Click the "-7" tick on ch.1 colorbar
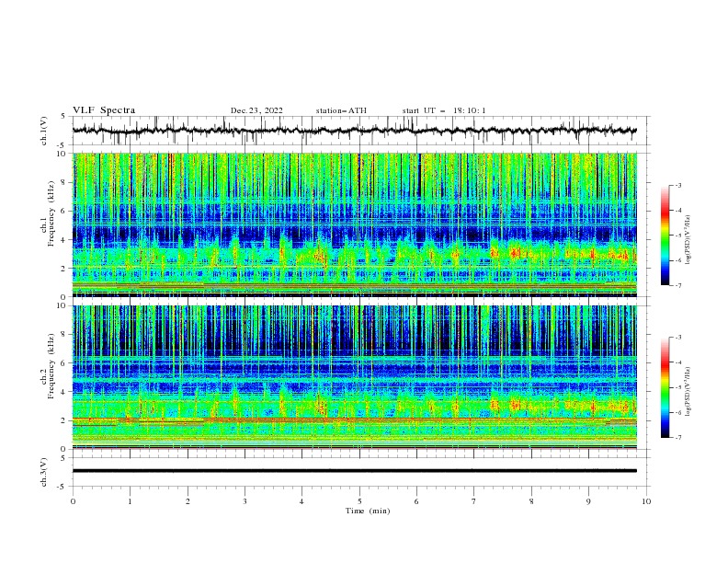 pos(678,285)
